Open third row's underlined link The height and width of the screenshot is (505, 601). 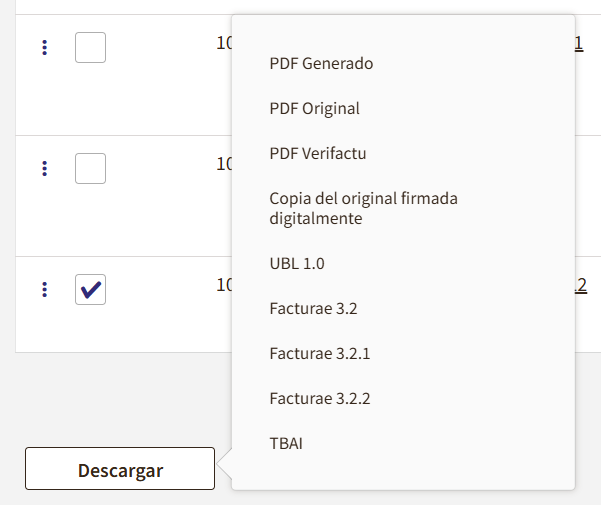tap(580, 285)
